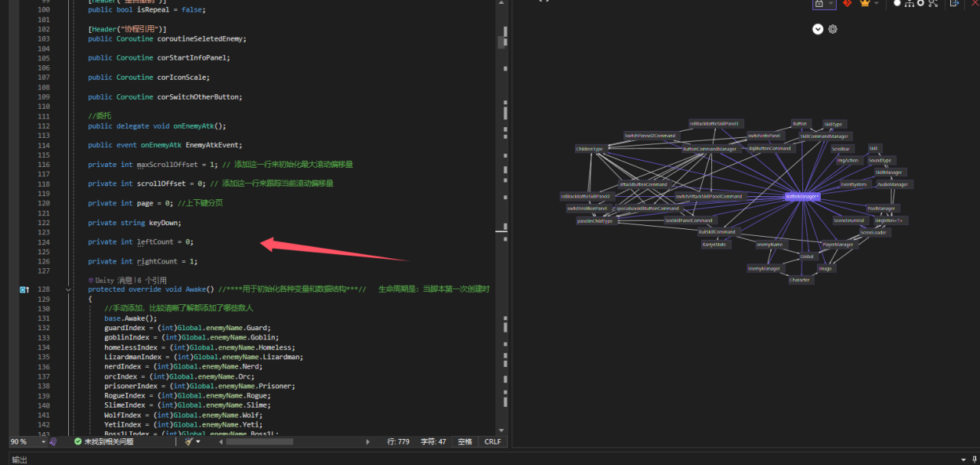The image size is (980, 465).
Task: Select the SwitchPannel2Command graph node
Action: tap(650, 136)
